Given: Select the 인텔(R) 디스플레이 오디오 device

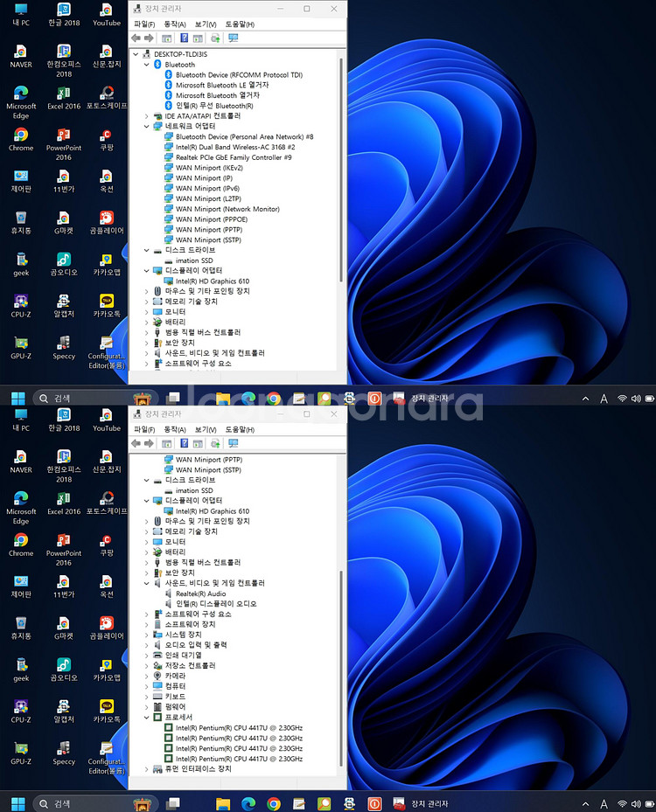Looking at the screenshot, I should [215, 604].
